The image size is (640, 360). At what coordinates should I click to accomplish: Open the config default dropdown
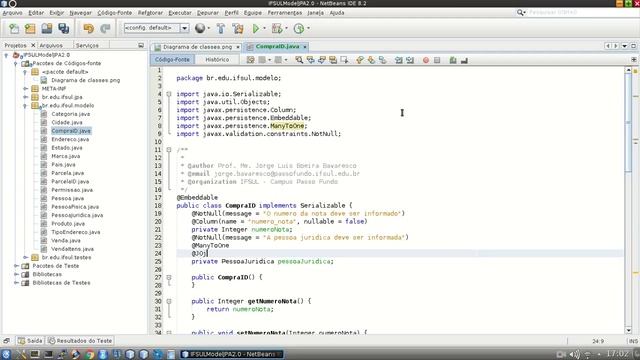coord(184,28)
